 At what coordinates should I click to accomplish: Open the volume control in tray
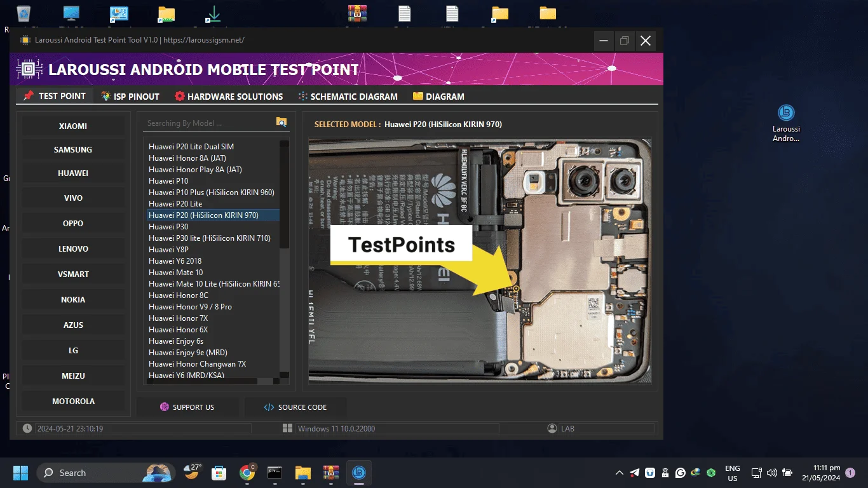pyautogui.click(x=772, y=473)
